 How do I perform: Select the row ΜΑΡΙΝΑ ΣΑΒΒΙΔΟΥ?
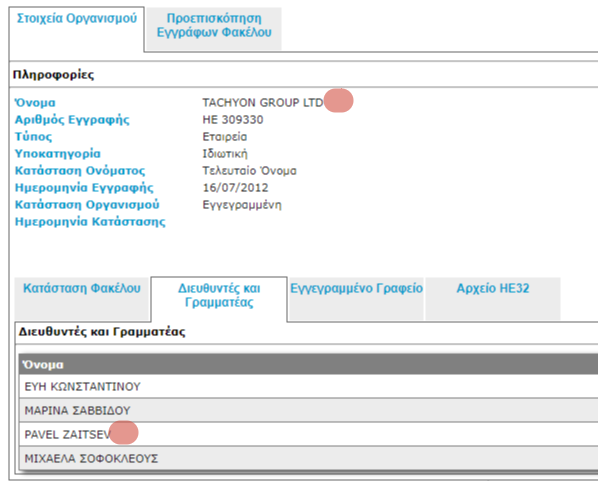pos(308,410)
